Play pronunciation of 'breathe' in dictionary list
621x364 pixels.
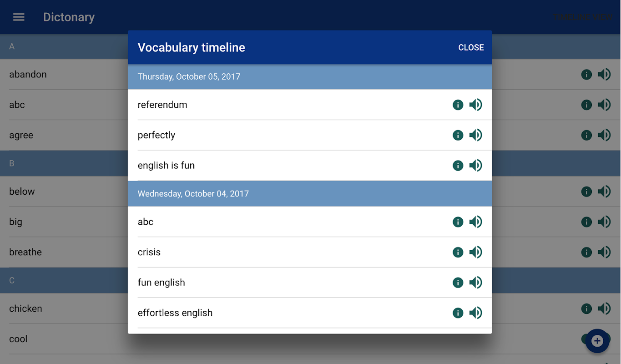(x=604, y=252)
